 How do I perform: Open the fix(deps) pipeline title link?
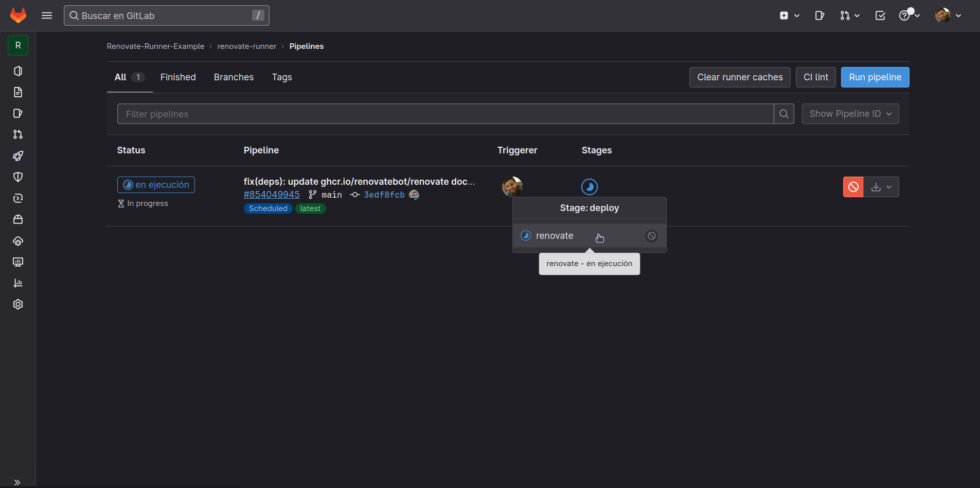pyautogui.click(x=359, y=182)
